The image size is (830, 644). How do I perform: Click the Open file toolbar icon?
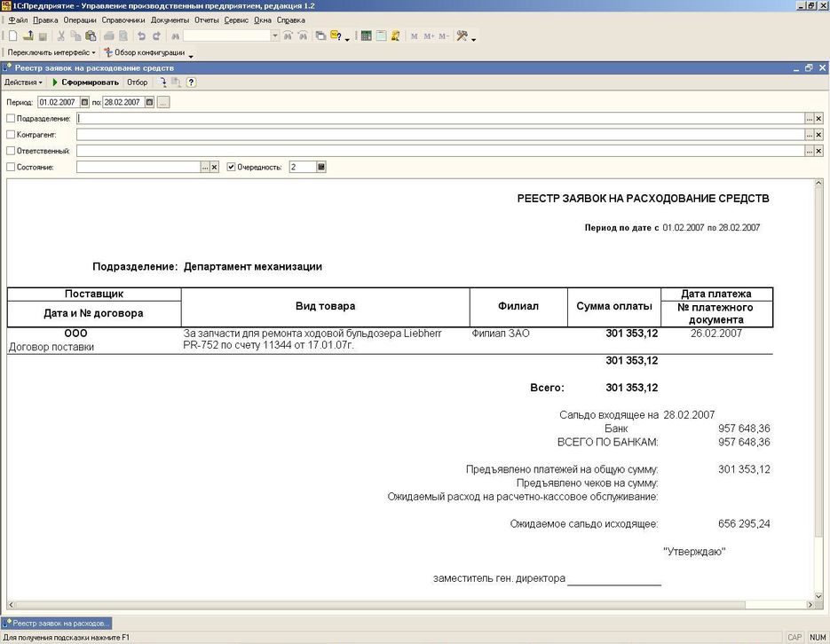coord(28,36)
